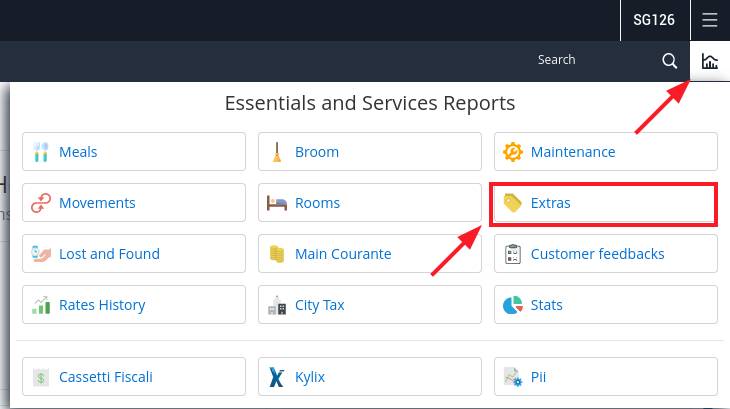This screenshot has height=409, width=730.
Task: Click the SG126 property selector
Action: tap(654, 20)
